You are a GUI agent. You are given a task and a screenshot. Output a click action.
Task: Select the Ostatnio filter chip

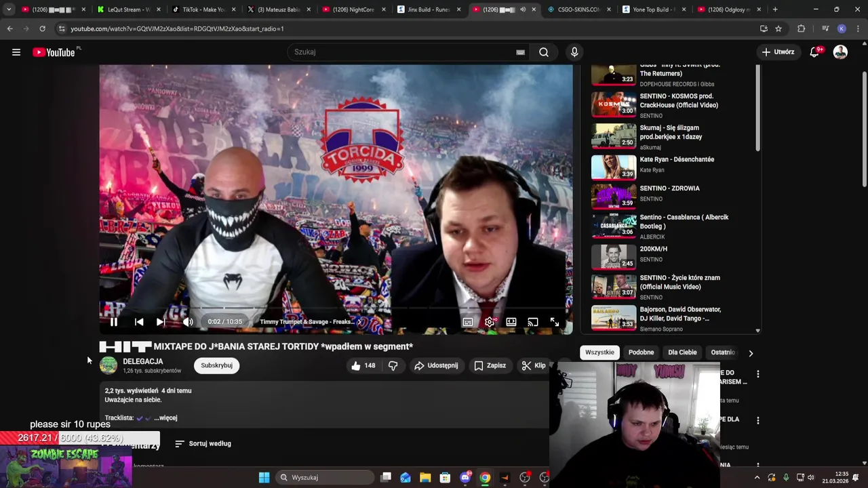[x=722, y=352]
